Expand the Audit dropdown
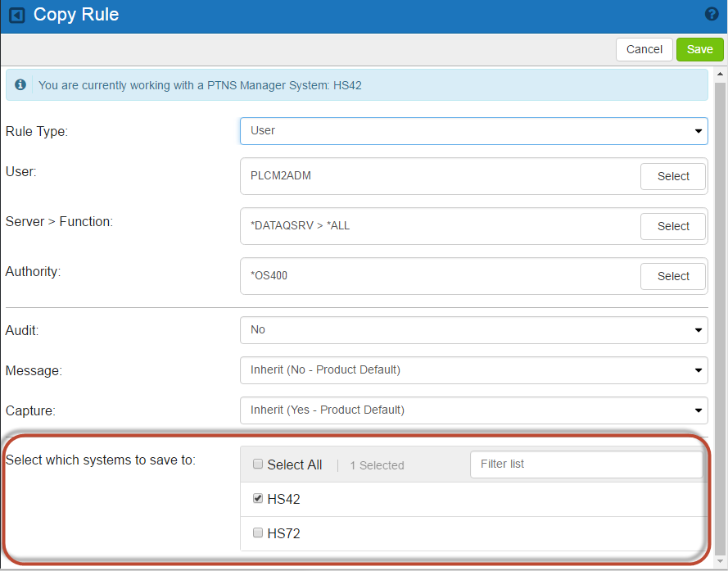Screen dimensions: 728x571 tap(473, 329)
